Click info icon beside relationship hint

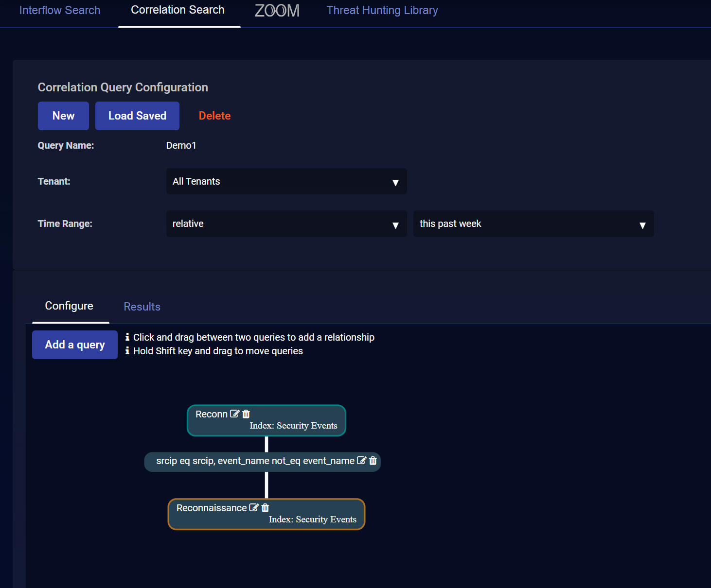pyautogui.click(x=127, y=337)
